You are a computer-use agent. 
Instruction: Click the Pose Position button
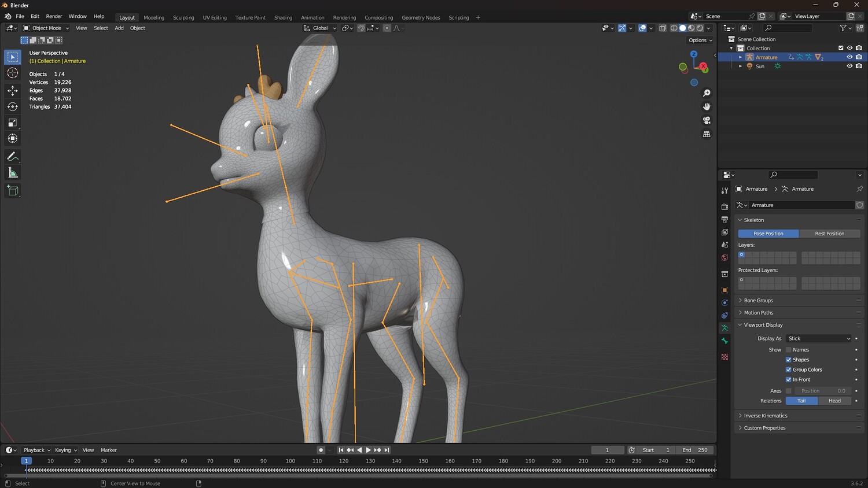[x=768, y=234]
